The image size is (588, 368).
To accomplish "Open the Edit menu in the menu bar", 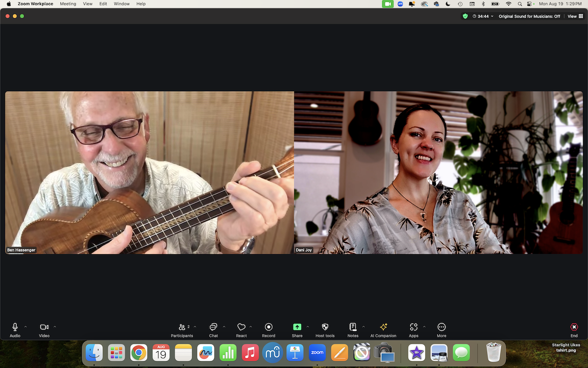I will pos(103,4).
